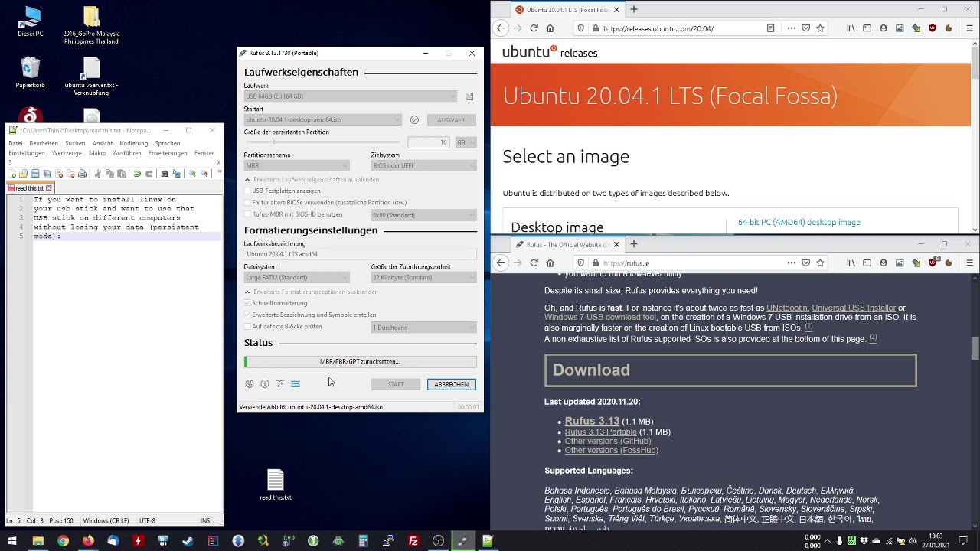
Task: Open Zielsystem BIOS oder UEFI dropdown
Action: pyautogui.click(x=423, y=165)
